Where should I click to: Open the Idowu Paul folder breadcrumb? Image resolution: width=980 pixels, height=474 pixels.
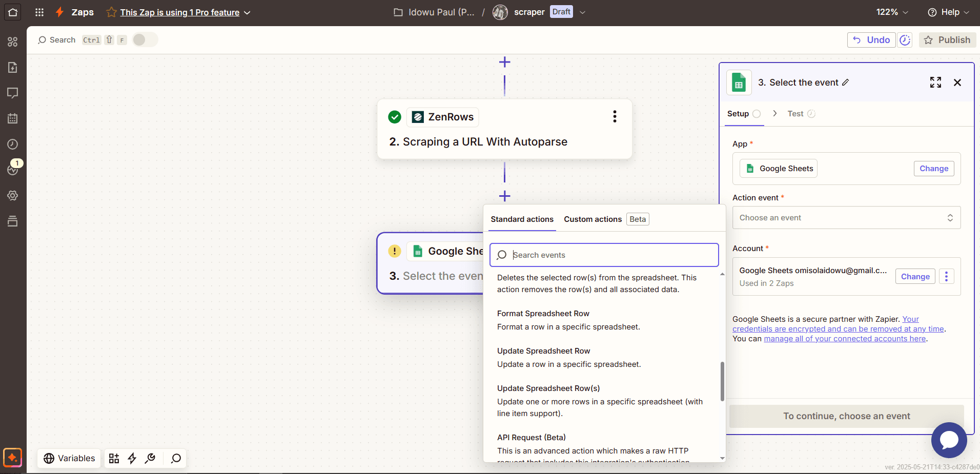coord(434,12)
